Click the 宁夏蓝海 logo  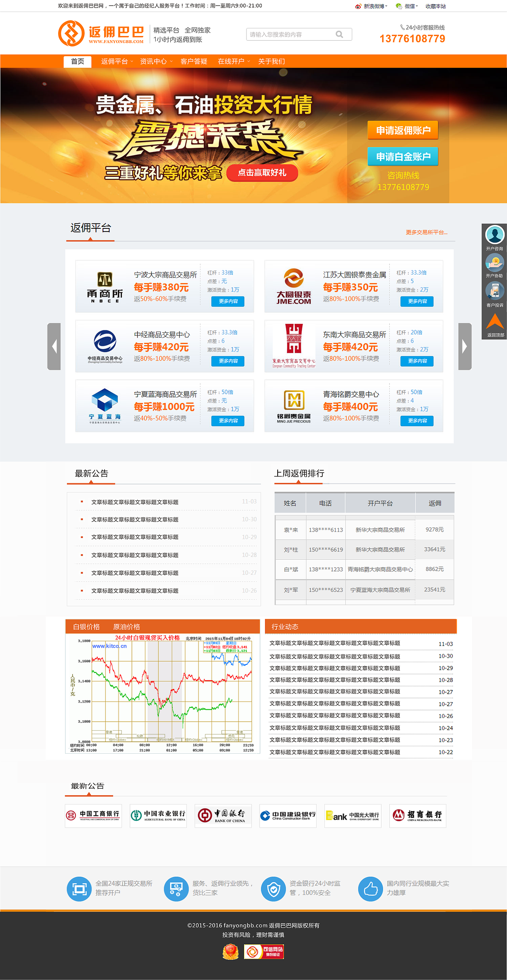click(x=105, y=406)
